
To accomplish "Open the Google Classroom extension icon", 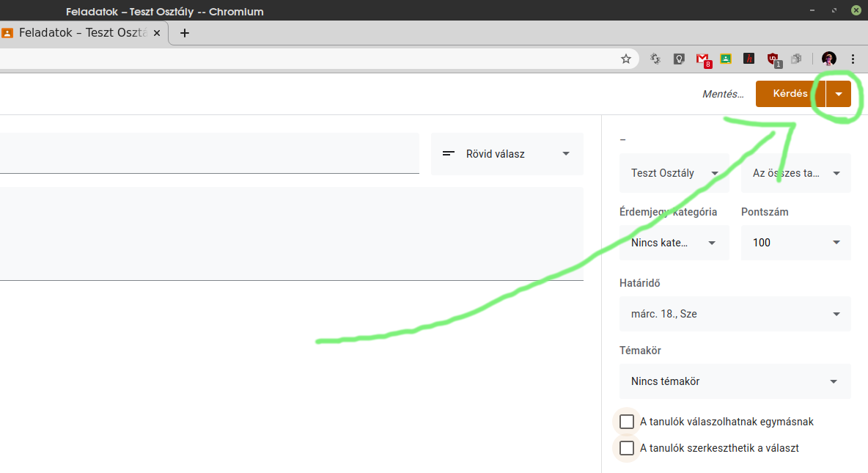I will click(x=726, y=59).
